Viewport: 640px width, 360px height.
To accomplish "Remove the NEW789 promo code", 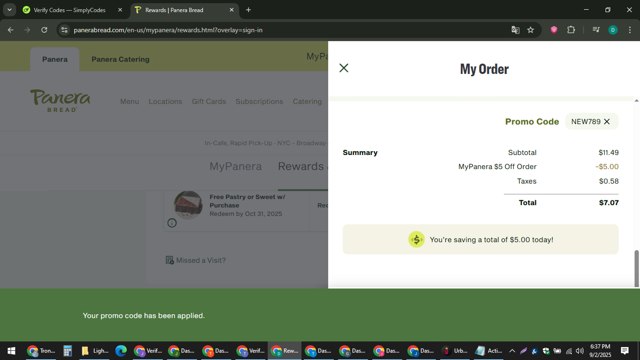I will pos(607,122).
